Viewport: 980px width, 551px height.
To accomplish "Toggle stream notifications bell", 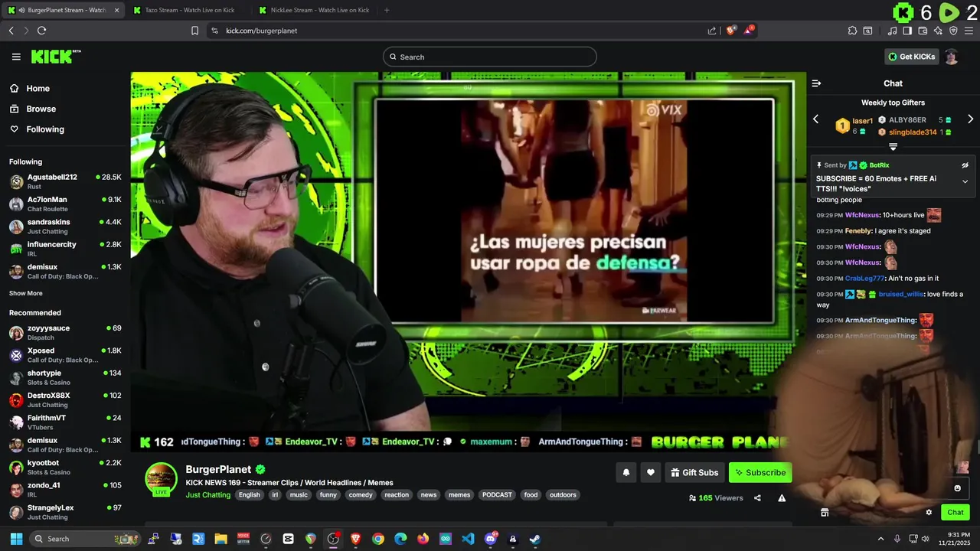I will point(626,473).
